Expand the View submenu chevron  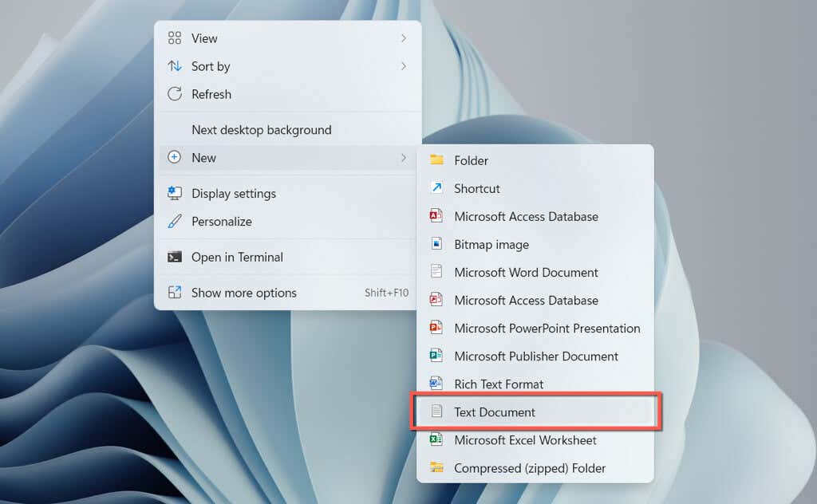[403, 38]
